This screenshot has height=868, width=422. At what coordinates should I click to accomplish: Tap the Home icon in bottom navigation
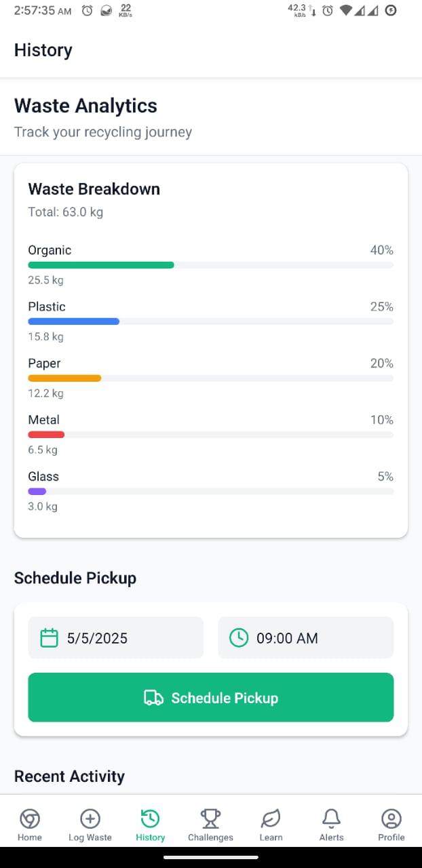[30, 818]
